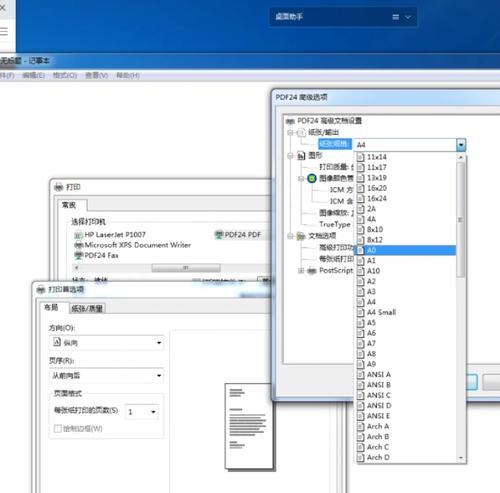Screen dimensions: 500x493
Task: Click the PDF24 Fax printer icon
Action: click(78, 256)
